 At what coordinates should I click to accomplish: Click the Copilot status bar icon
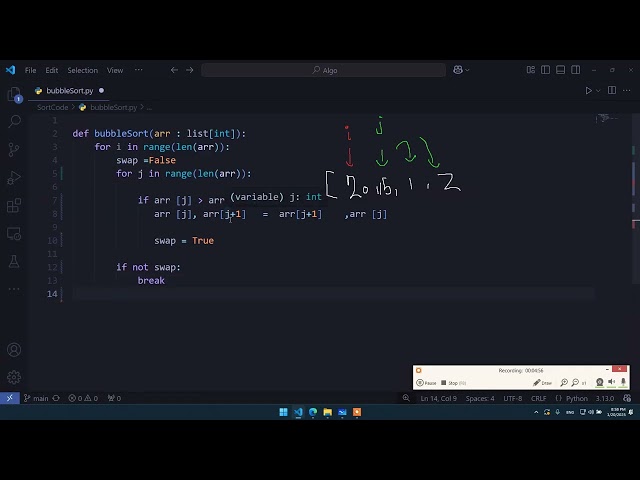click(627, 398)
